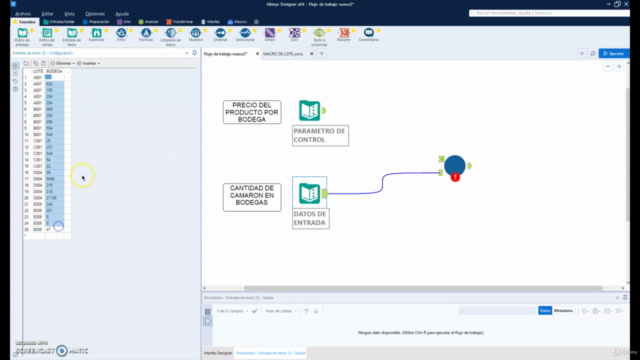Screen dimensions: 640x360
Task: Click the blue macro node on canvas
Action: pyautogui.click(x=455, y=165)
